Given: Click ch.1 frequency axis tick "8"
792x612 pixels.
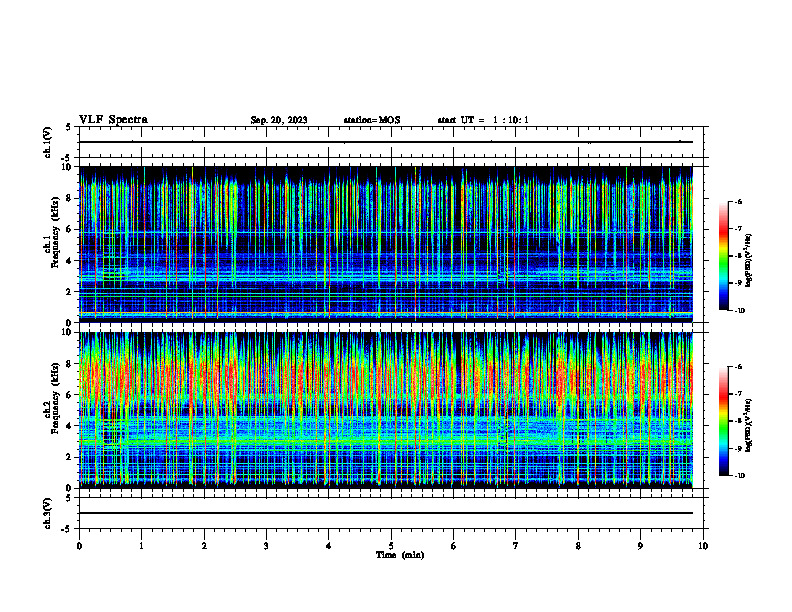Looking at the screenshot, I should pos(70,198).
